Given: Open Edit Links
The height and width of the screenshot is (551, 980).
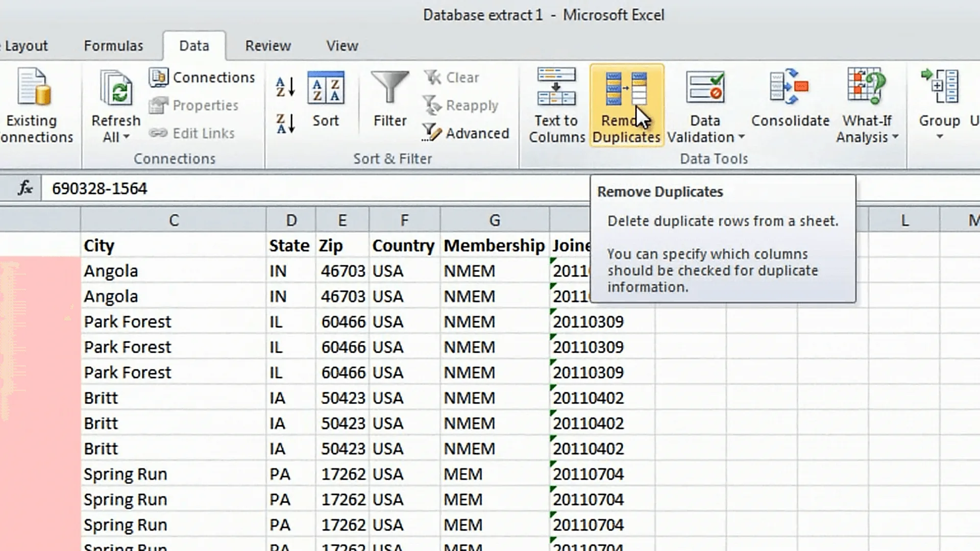Looking at the screenshot, I should point(192,133).
